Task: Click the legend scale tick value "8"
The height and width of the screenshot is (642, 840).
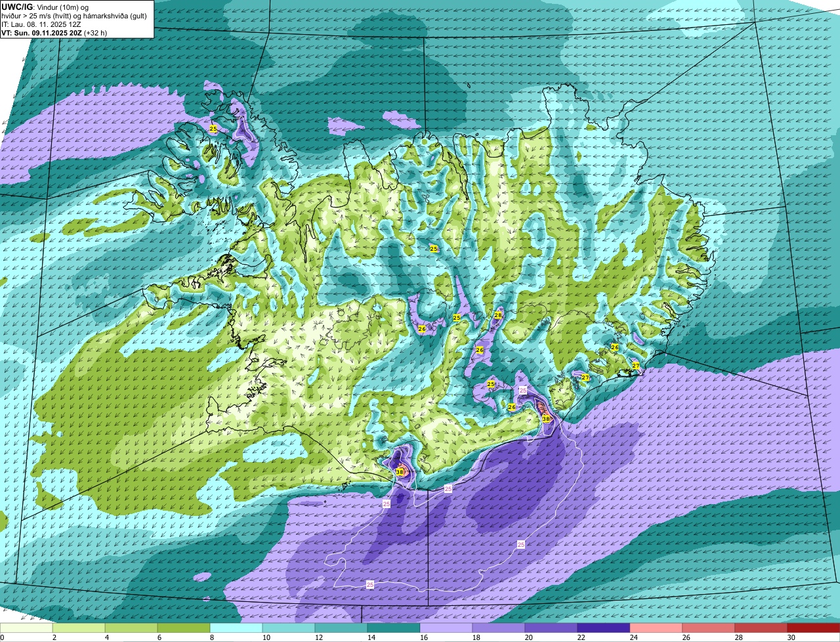Action: point(212,637)
